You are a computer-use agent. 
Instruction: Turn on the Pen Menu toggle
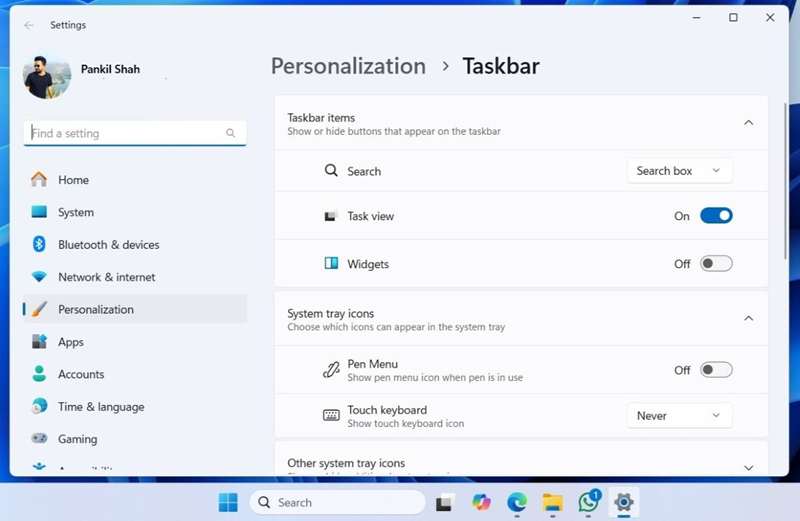[x=716, y=370]
